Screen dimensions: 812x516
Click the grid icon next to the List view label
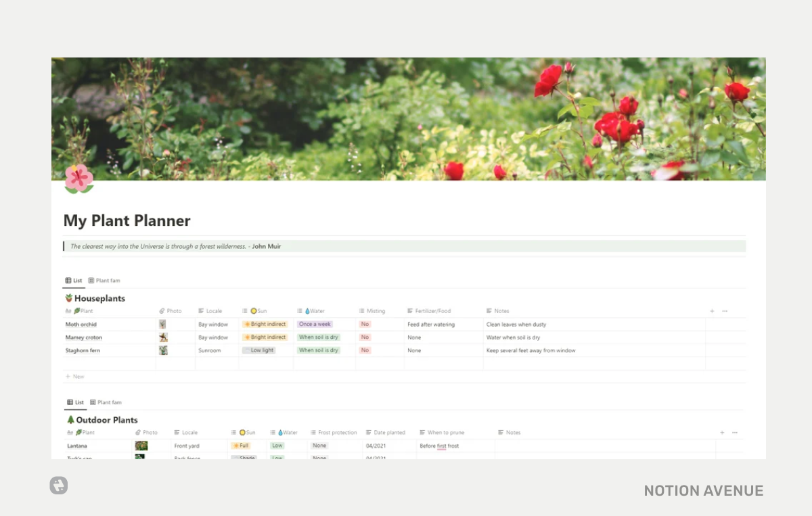pyautogui.click(x=67, y=280)
